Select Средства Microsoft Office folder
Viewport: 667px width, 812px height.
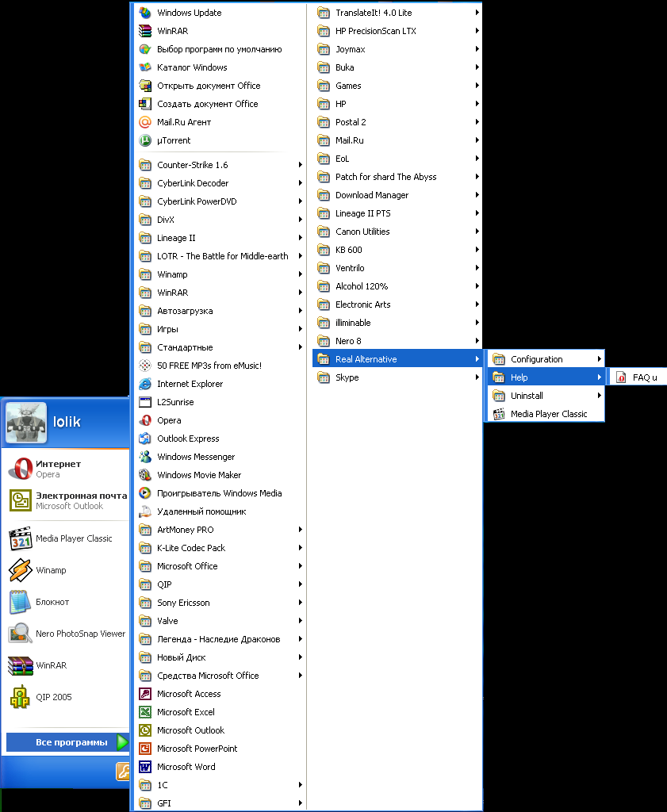[220, 676]
